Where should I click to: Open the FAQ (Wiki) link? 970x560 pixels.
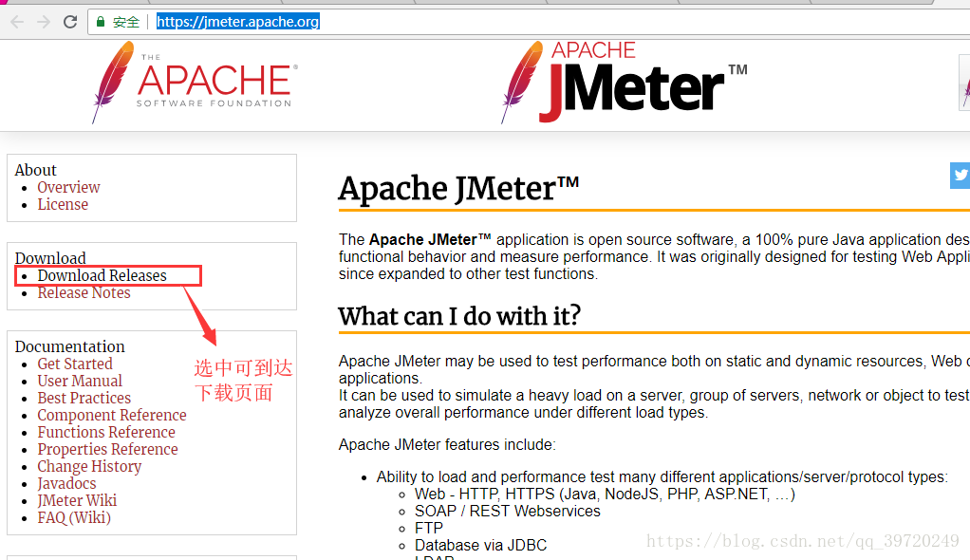tap(74, 518)
